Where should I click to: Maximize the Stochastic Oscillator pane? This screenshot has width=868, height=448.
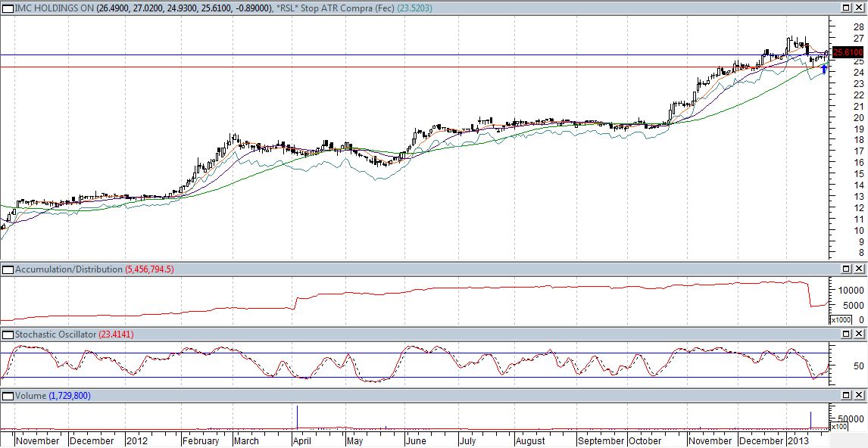(x=848, y=334)
